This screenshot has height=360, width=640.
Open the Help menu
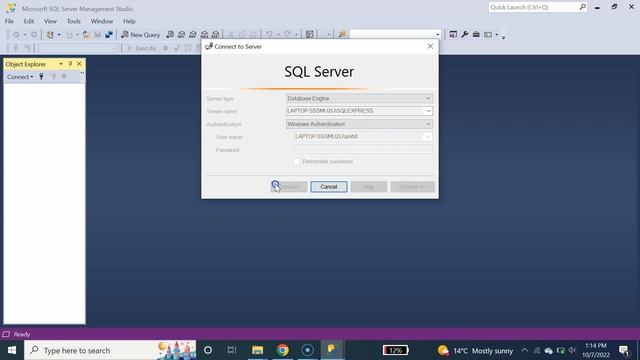pos(129,21)
